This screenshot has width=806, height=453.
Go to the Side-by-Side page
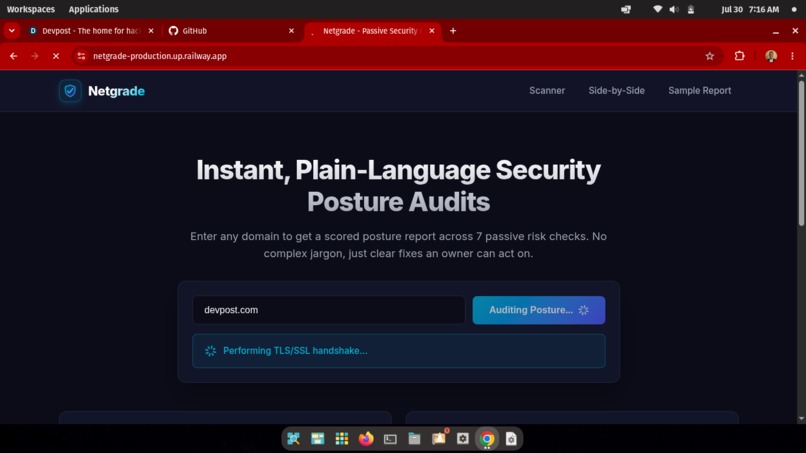tap(616, 90)
